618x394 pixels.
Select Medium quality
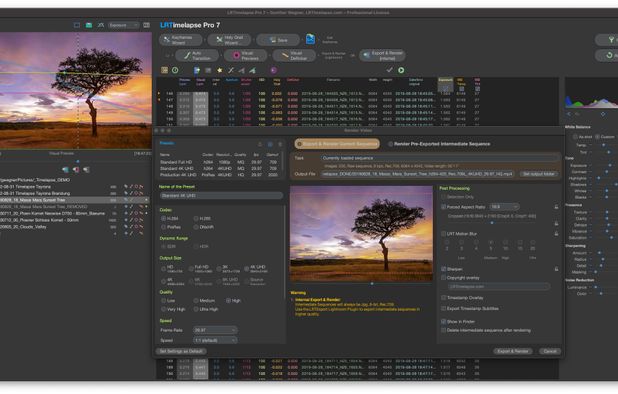(x=196, y=301)
